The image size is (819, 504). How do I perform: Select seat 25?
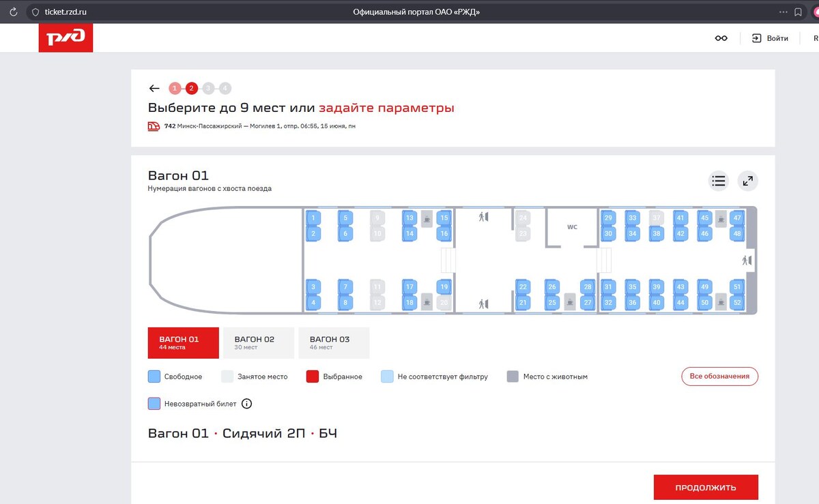click(x=552, y=302)
